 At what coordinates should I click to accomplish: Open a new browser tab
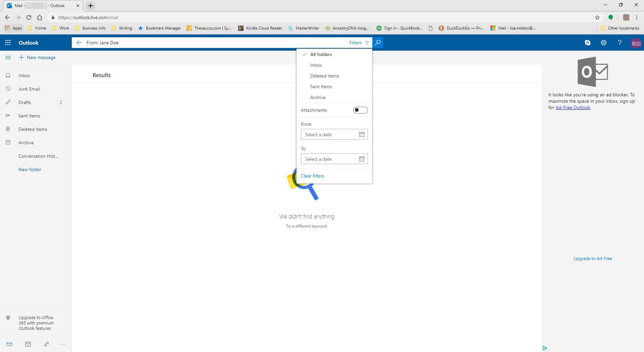90,6
